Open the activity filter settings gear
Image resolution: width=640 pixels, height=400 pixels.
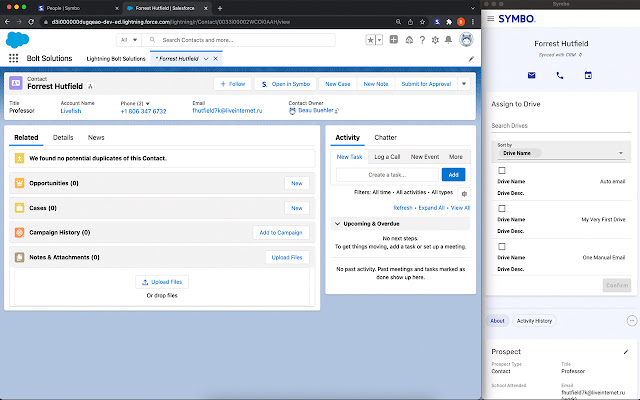tap(464, 194)
